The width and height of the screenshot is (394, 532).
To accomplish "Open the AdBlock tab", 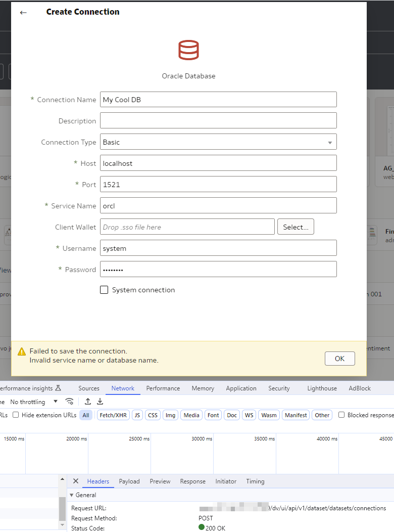I will (360, 388).
